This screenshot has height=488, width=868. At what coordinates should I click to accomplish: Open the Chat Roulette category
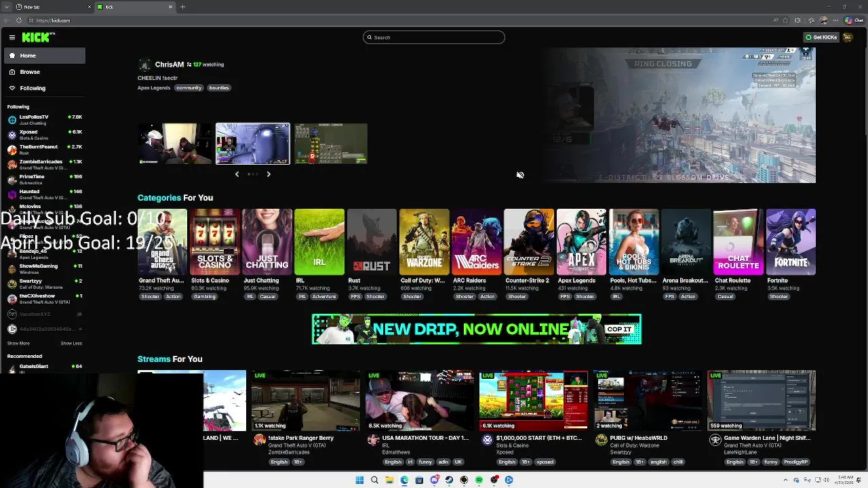(738, 242)
